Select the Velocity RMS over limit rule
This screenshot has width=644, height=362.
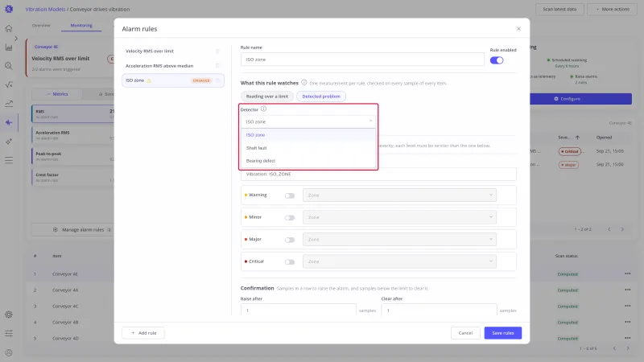click(172, 51)
